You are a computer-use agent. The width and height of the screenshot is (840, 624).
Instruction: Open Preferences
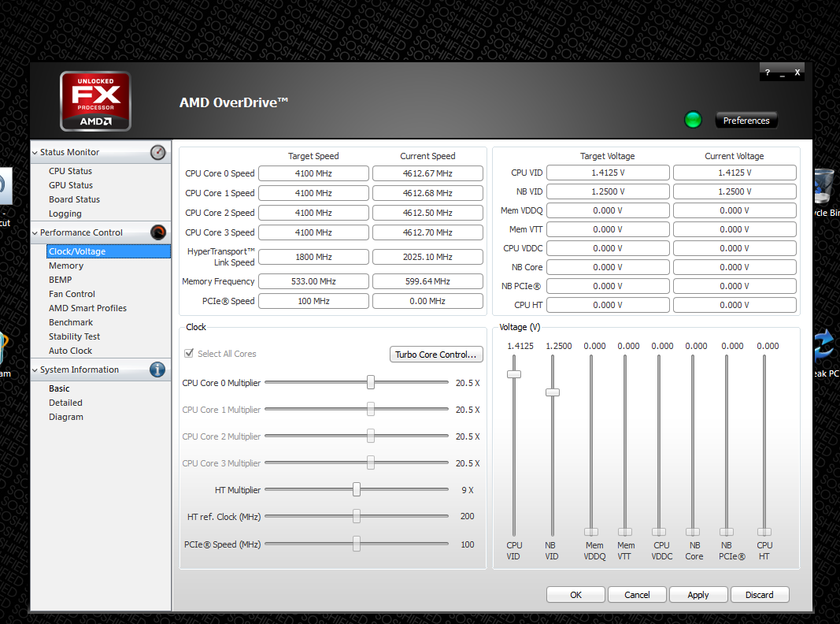click(746, 121)
